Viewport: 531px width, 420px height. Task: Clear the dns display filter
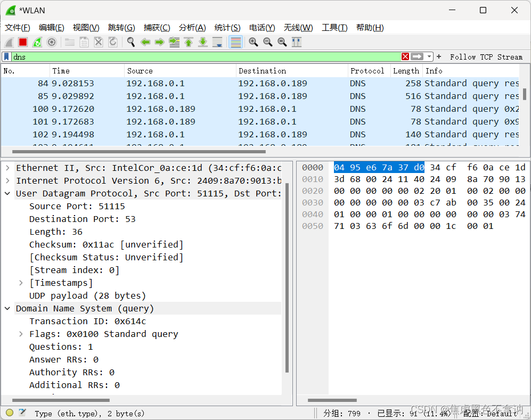[x=405, y=56]
